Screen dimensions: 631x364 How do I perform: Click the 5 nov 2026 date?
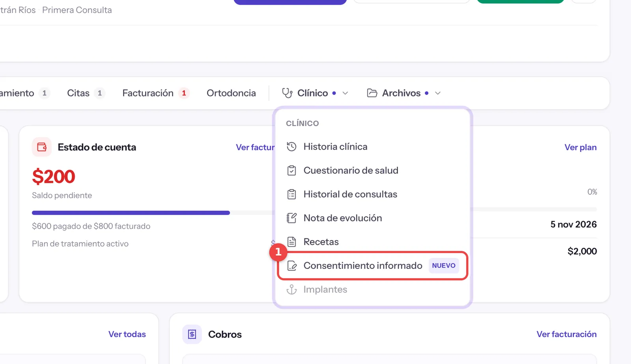click(573, 225)
